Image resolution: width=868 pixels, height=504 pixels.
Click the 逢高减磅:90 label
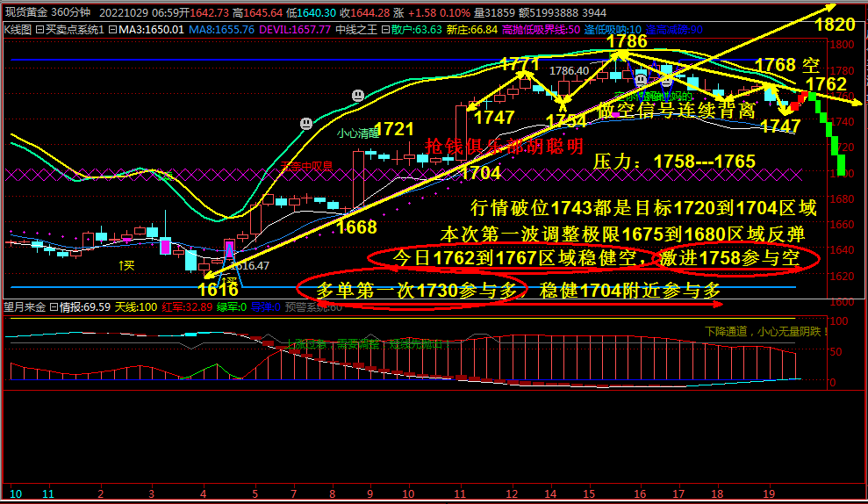click(674, 29)
